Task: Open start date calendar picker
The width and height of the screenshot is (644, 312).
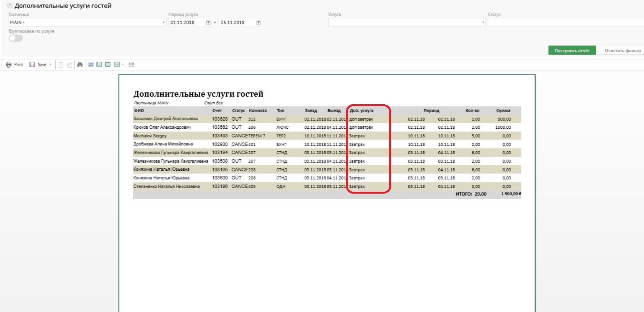Action: point(208,23)
